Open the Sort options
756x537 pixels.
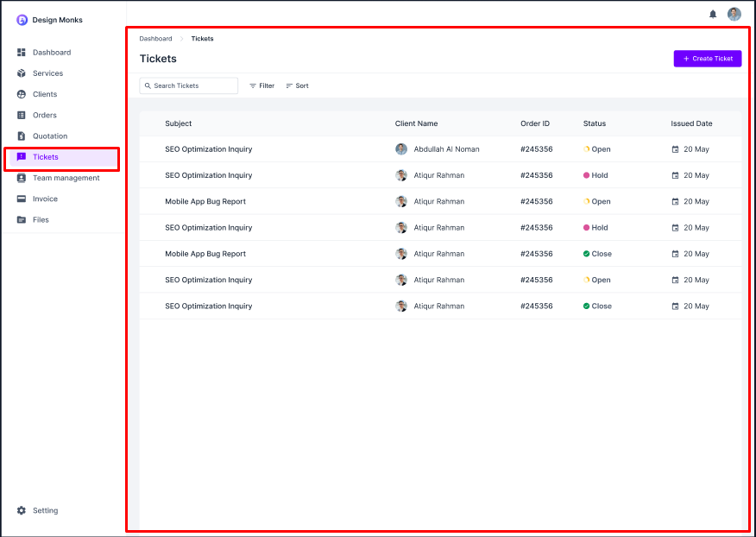point(297,85)
